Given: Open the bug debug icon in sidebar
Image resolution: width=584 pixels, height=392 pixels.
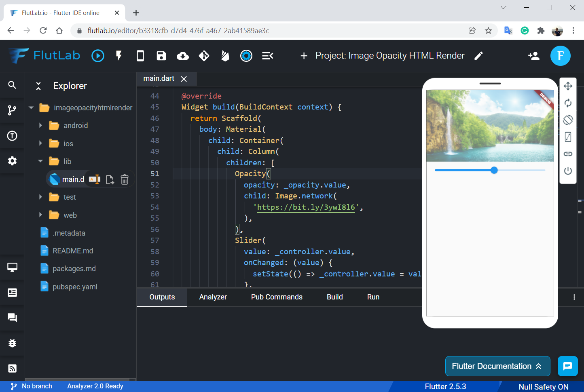Looking at the screenshot, I should [12, 343].
